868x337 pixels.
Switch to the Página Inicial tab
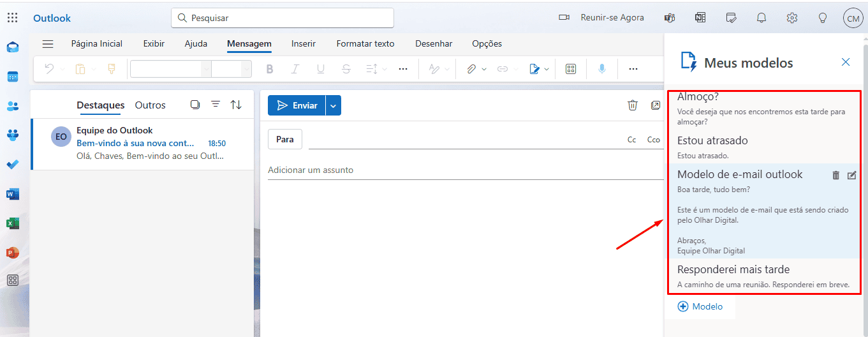coord(97,44)
